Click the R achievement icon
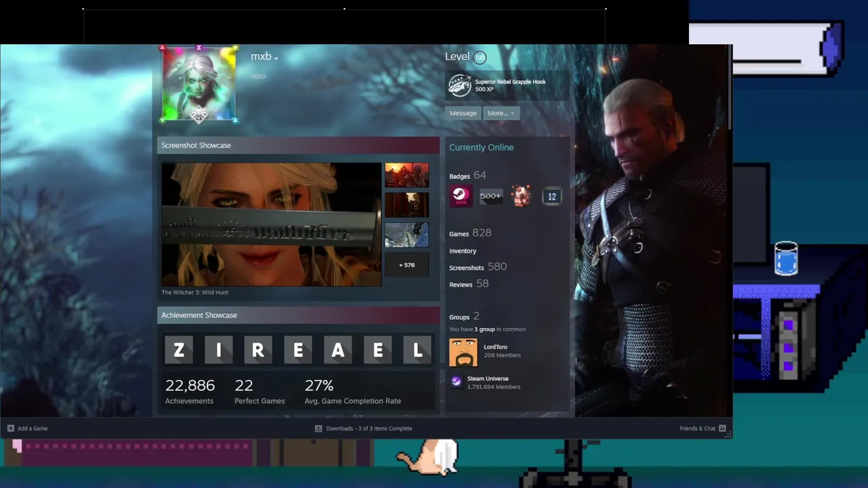The width and height of the screenshot is (868, 488). tap(258, 350)
